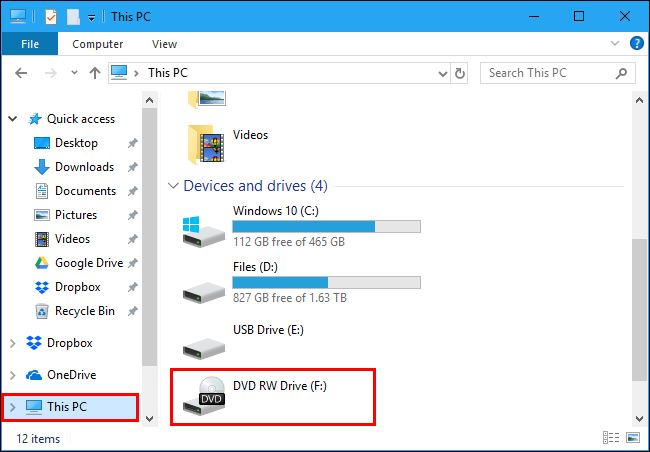Select the Videos folder icon in content pane
The image size is (650, 452).
pyautogui.click(x=206, y=145)
